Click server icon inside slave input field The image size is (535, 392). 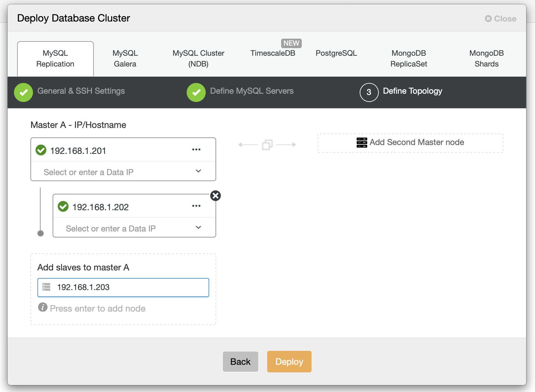click(46, 287)
